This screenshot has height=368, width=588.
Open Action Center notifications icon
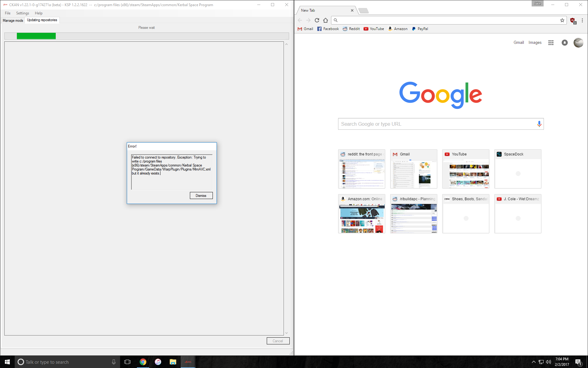coord(579,362)
